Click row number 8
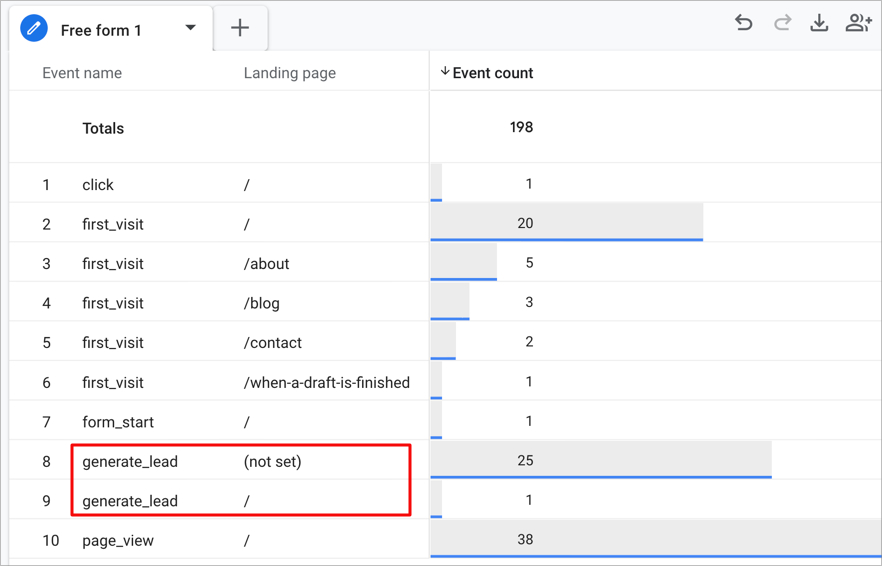Viewport: 882px width, 566px height. point(47,462)
